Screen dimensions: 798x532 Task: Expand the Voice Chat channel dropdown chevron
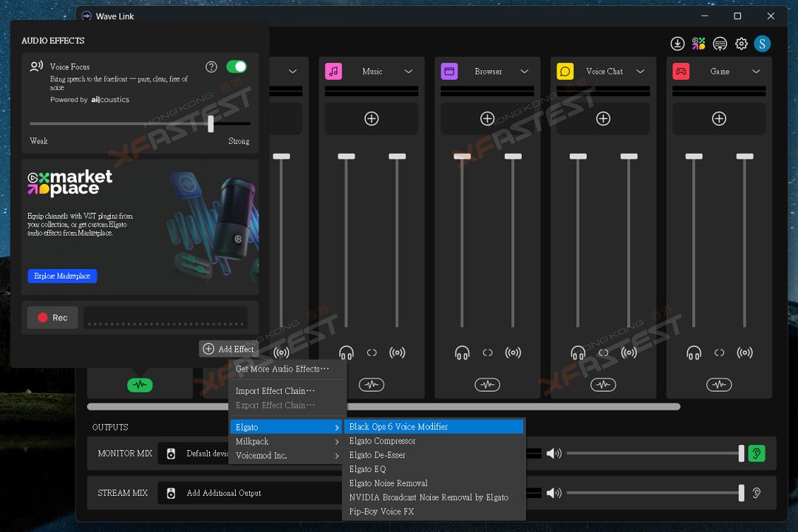pos(640,71)
